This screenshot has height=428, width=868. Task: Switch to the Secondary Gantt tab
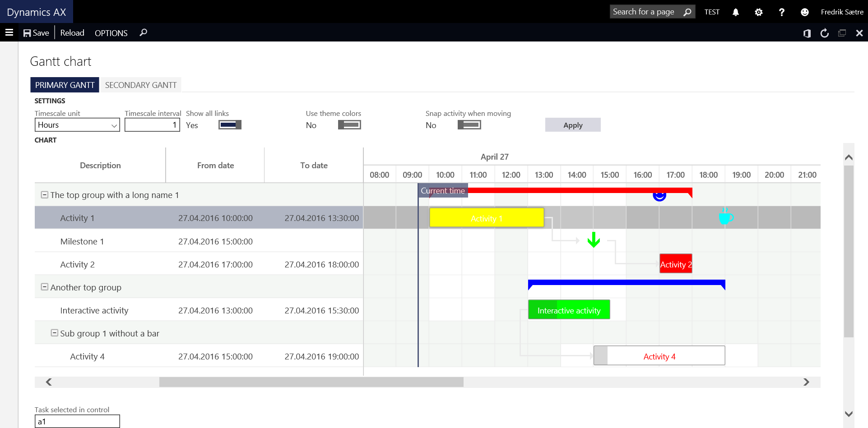(x=140, y=85)
